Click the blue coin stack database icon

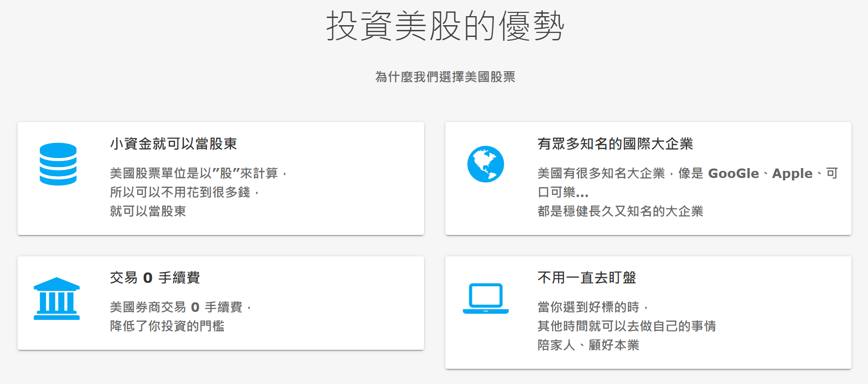coord(58,164)
